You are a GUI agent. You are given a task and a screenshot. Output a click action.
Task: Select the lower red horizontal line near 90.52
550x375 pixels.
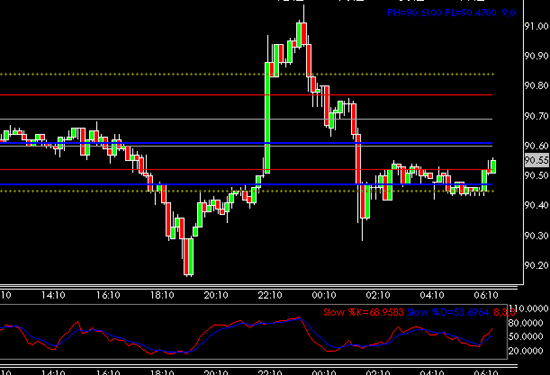click(x=246, y=170)
